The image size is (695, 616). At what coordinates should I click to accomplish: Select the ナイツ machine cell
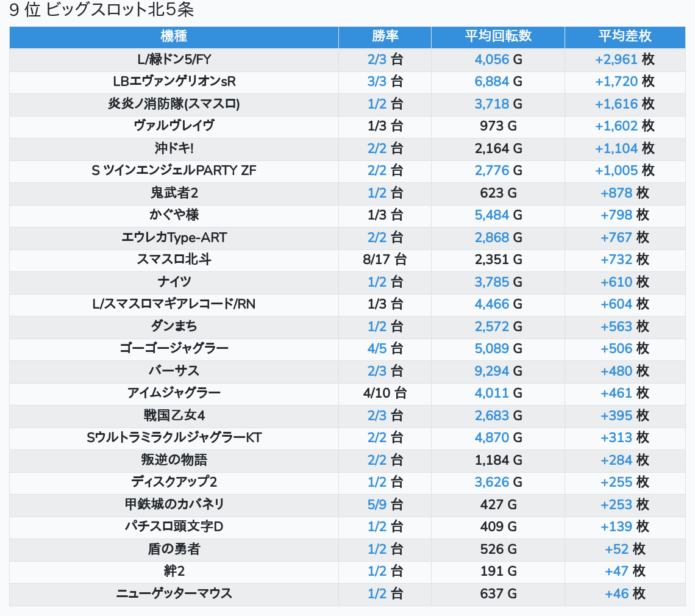tap(174, 282)
